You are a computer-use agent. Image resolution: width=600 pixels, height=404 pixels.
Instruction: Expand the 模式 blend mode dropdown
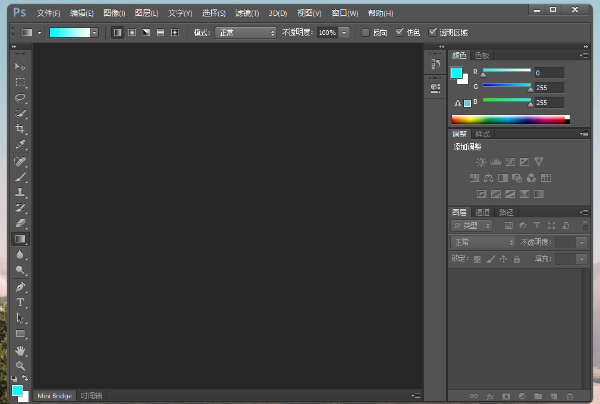[x=246, y=32]
